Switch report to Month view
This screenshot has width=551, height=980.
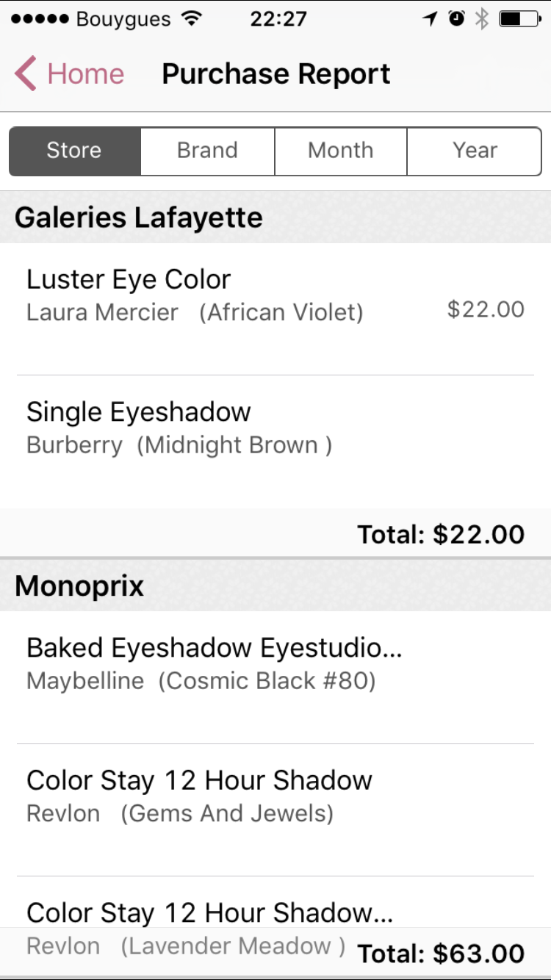341,151
